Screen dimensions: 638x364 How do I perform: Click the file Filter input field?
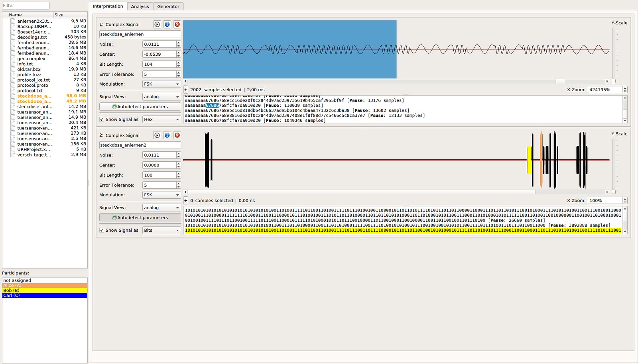pyautogui.click(x=26, y=6)
